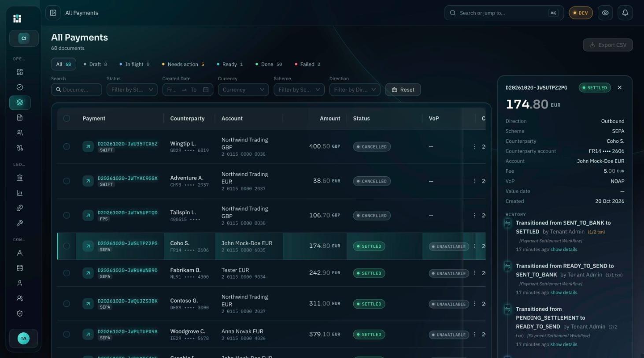This screenshot has height=358, width=644.
Task: Select the All 68 tab
Action: point(63,64)
